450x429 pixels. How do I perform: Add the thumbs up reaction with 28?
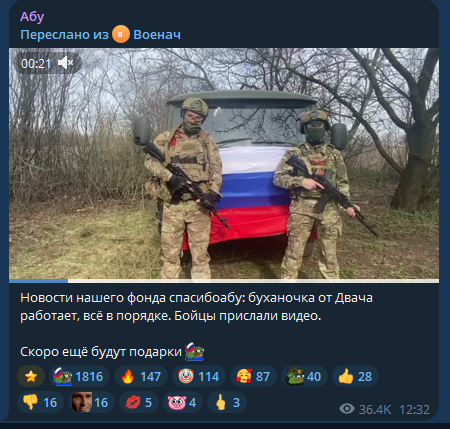point(355,376)
